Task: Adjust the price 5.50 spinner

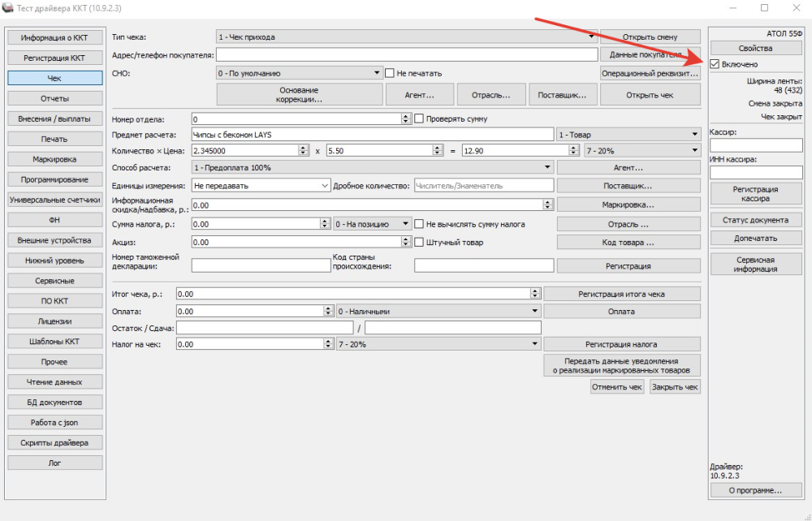Action: (438, 151)
